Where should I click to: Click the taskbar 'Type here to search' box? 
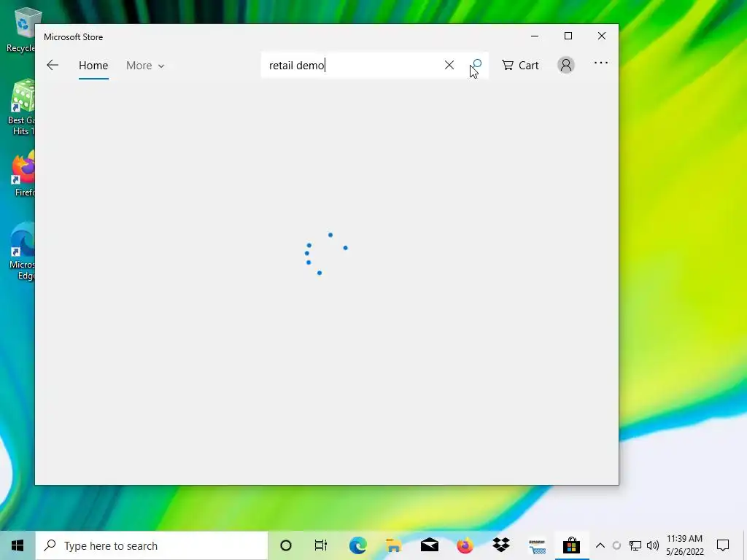(x=152, y=545)
